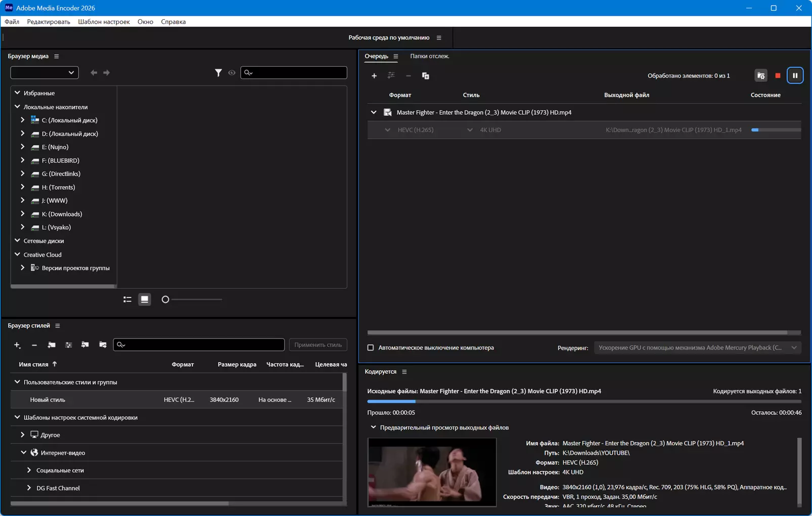
Task: Go forward in the media browser
Action: [x=107, y=73]
